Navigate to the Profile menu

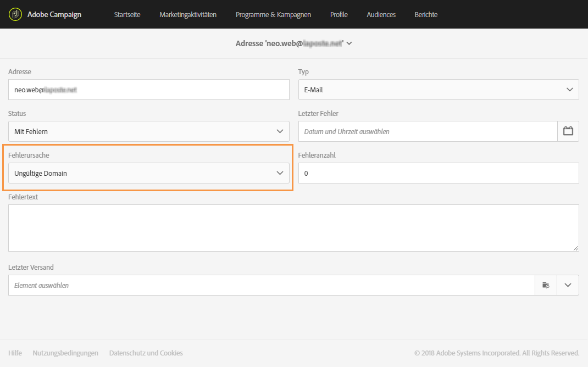(x=339, y=14)
